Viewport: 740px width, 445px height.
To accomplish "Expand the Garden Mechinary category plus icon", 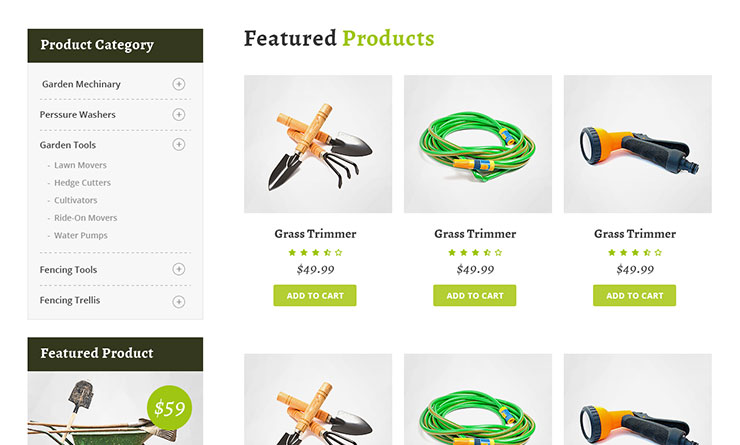I will (178, 84).
